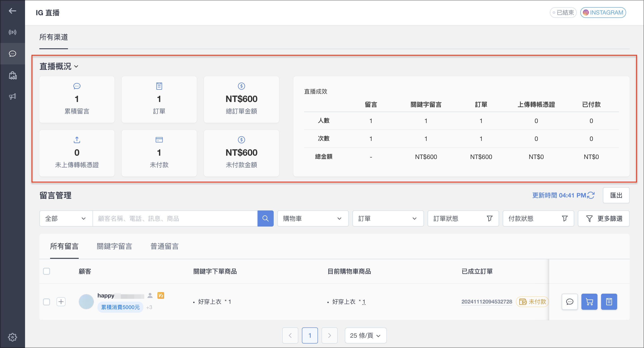The height and width of the screenshot is (348, 644).
Task: Click the 未付款 status tag
Action: pos(532,302)
